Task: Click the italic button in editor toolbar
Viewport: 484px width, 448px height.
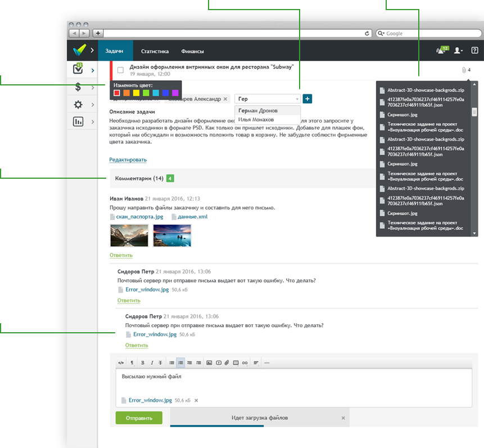Action: pyautogui.click(x=152, y=363)
